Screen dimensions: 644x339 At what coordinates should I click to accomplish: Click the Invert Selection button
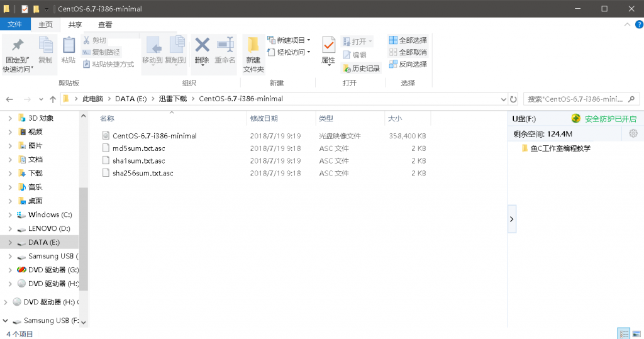coord(408,64)
